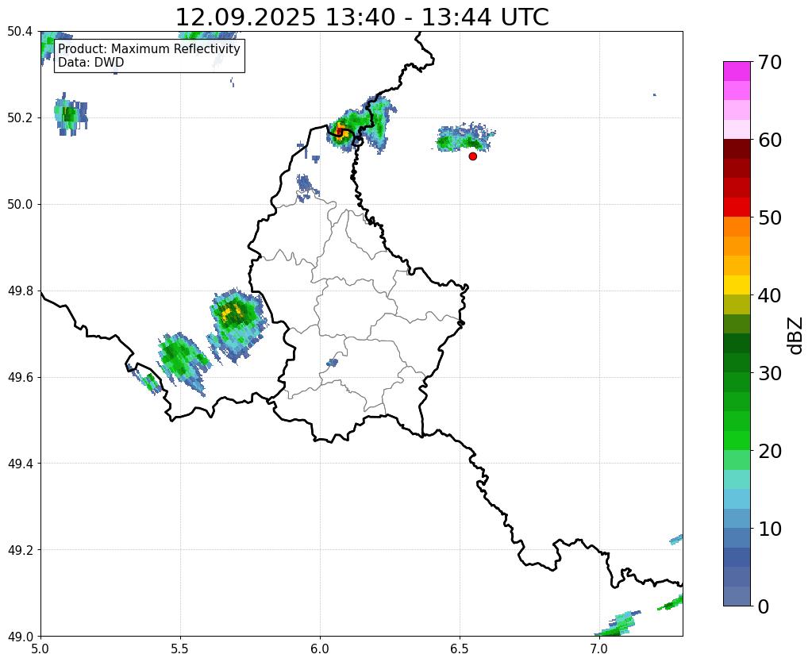Click the colorbar label '60'

769,140
